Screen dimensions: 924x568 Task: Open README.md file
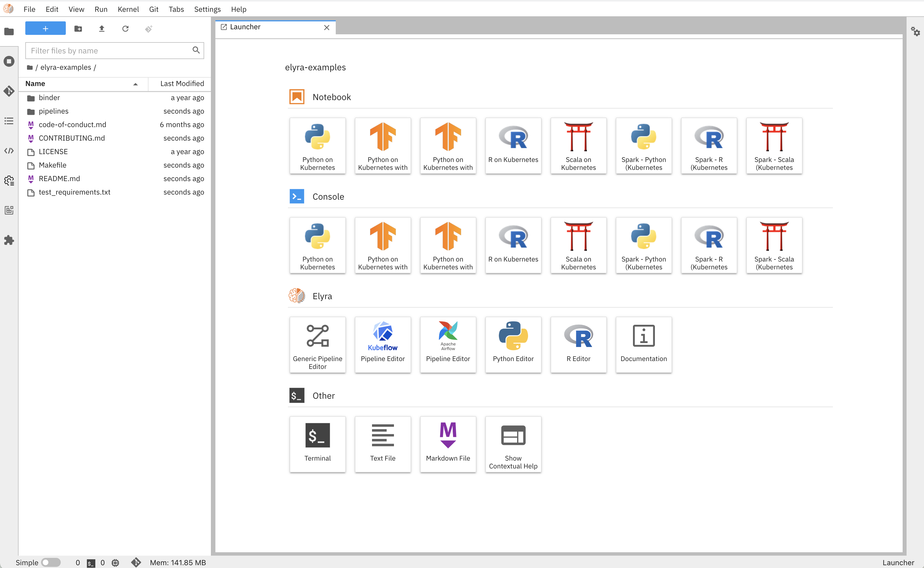point(58,178)
